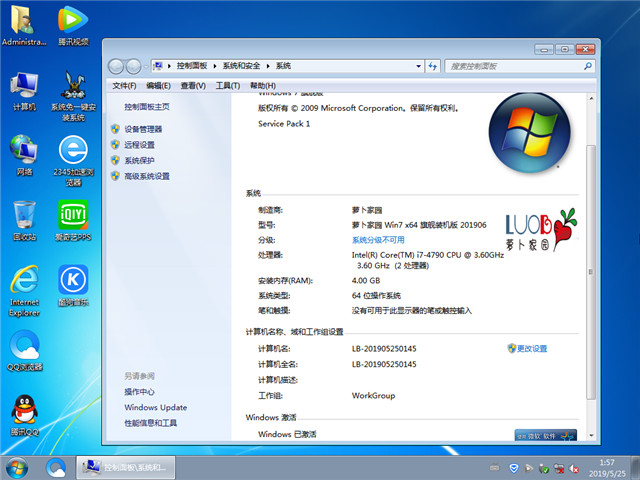Go back with the Back arrow button
Screen dimensions: 640x480
coord(116,66)
